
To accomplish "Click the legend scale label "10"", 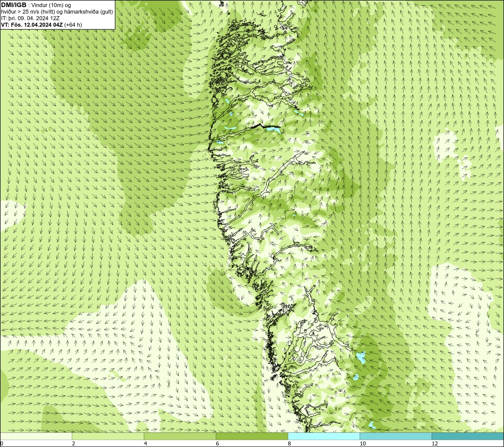I will [363, 443].
